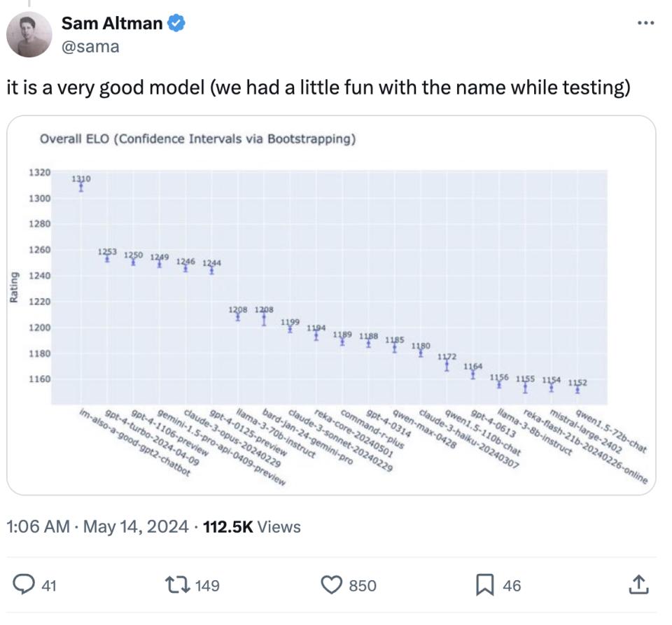
Task: Click the repost count 149
Action: tap(207, 586)
